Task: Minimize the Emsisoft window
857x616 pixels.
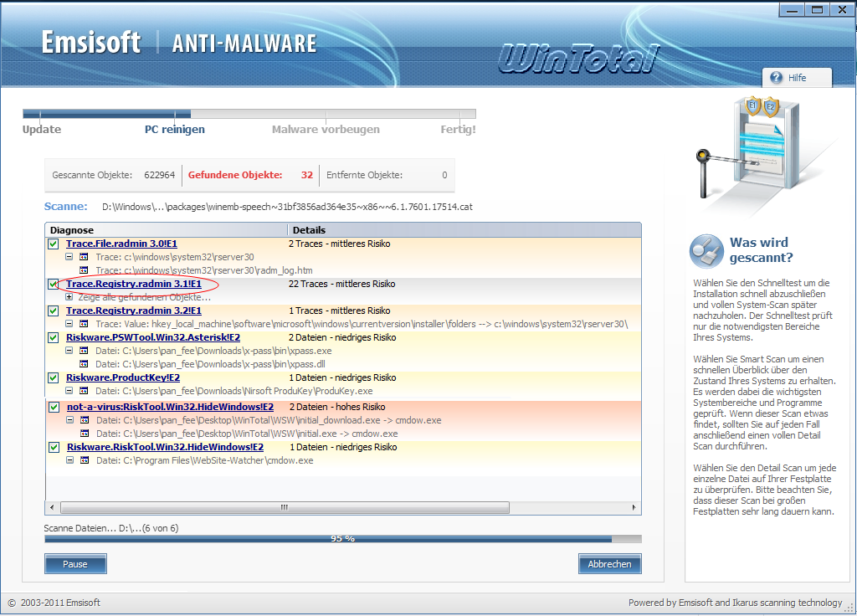Action: 792,9
